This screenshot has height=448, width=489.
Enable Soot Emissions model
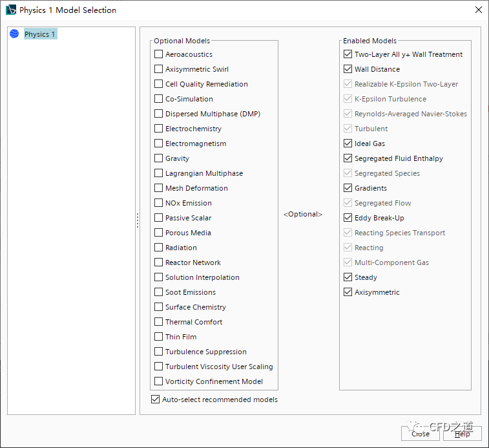[158, 292]
